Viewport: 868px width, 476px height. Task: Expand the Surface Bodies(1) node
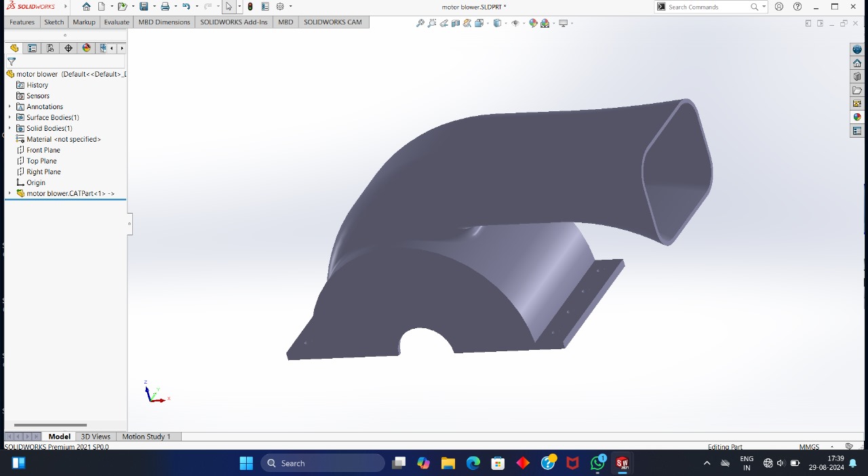[x=9, y=117]
